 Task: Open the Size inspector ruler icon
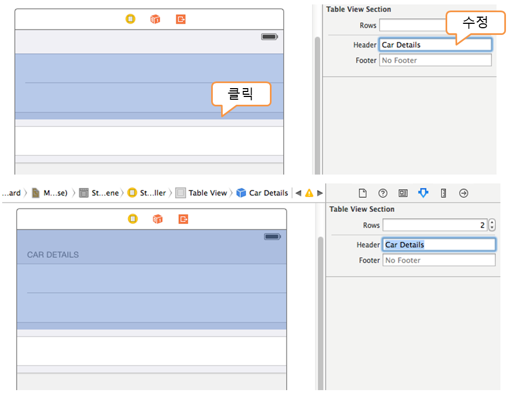point(443,193)
